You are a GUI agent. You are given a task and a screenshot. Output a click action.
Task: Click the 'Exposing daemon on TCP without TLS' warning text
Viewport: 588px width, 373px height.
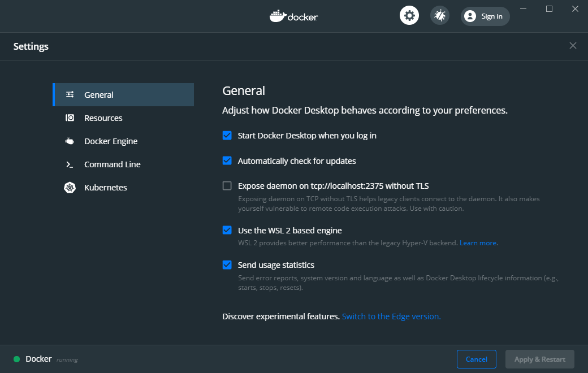click(x=389, y=203)
